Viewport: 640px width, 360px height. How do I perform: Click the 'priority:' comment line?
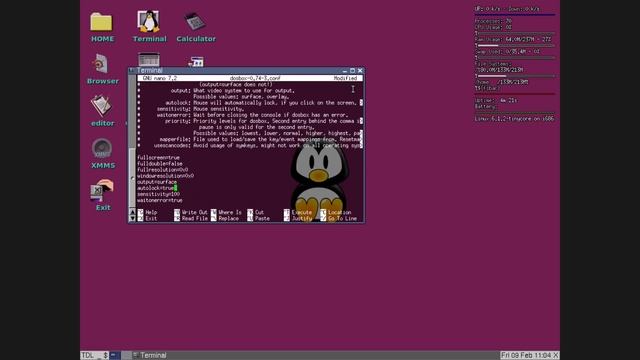[250, 121]
